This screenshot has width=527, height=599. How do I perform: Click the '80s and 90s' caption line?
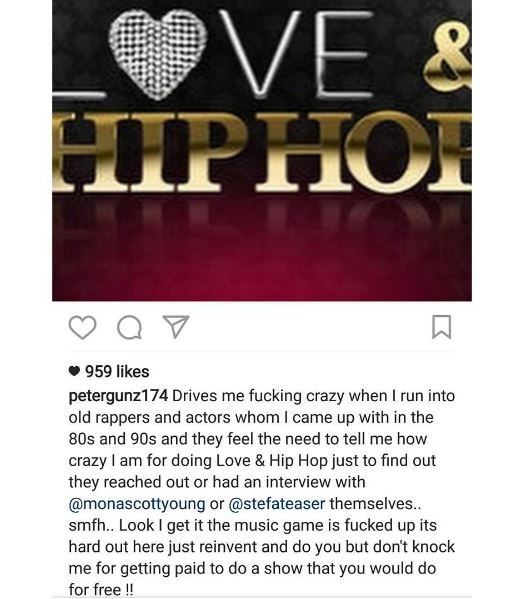point(247,439)
